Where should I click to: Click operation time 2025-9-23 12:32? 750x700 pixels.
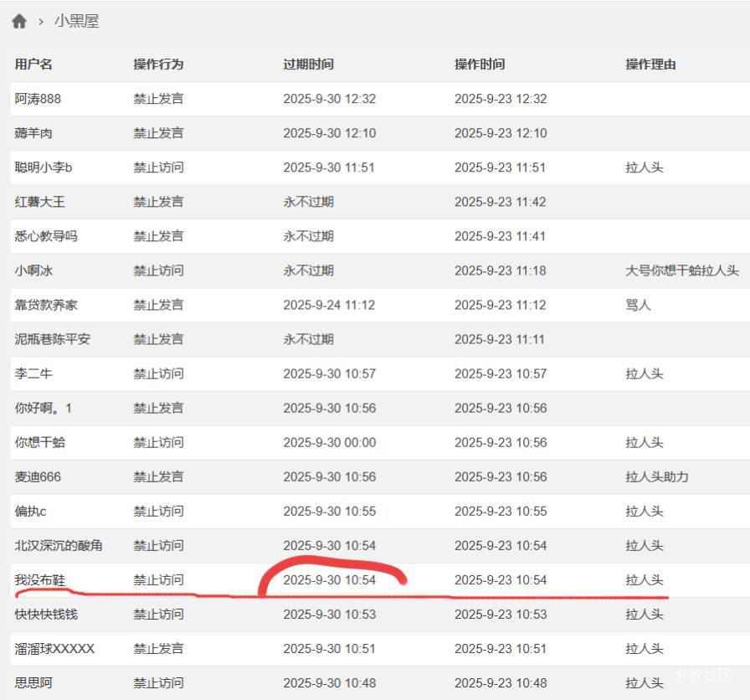(x=501, y=99)
